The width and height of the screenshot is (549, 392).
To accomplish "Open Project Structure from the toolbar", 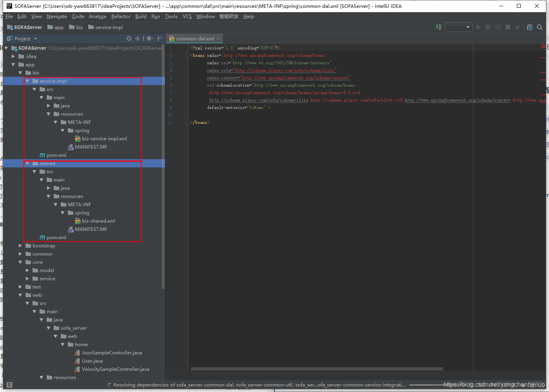I will click(530, 27).
